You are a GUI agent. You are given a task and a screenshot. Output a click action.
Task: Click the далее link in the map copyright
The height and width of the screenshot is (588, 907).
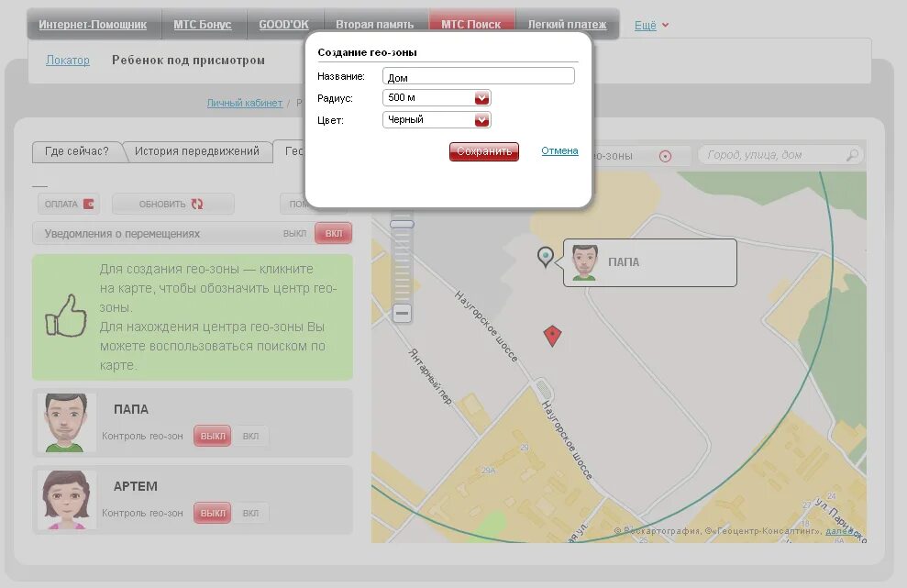point(837,531)
